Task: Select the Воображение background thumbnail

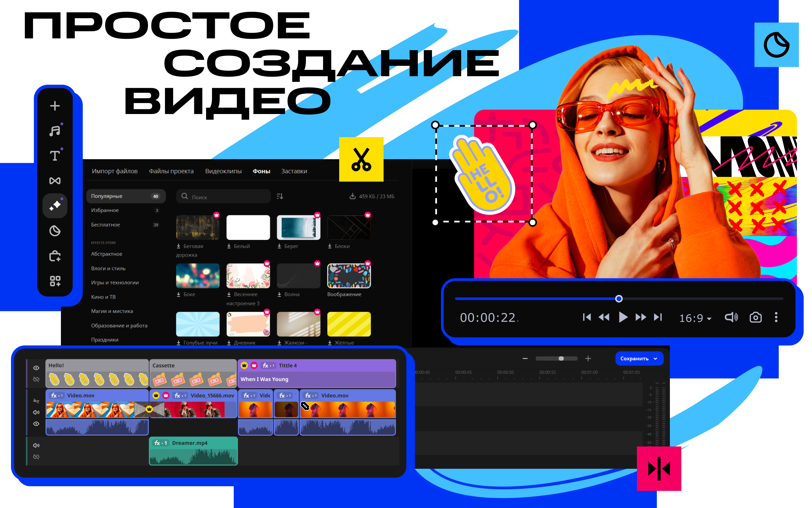Action: point(348,276)
